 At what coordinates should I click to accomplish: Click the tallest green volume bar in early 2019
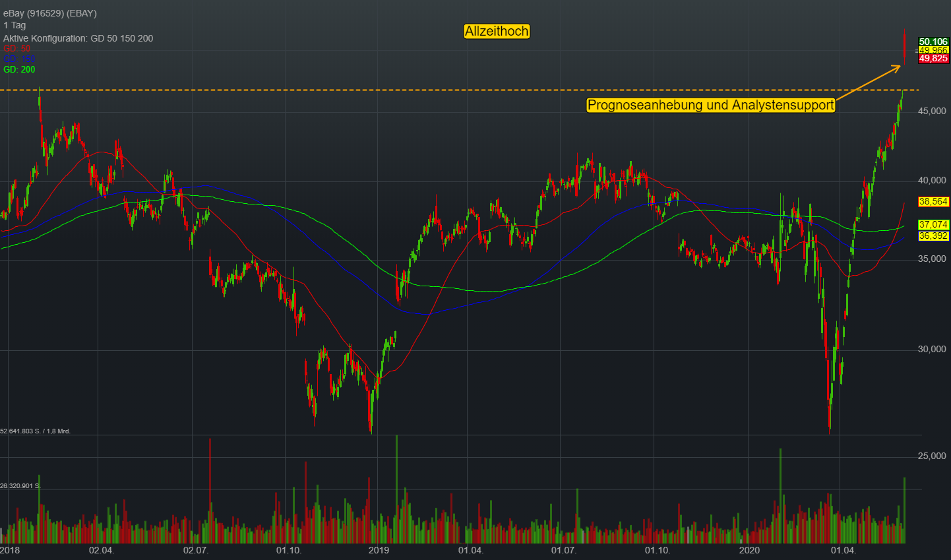[396, 489]
